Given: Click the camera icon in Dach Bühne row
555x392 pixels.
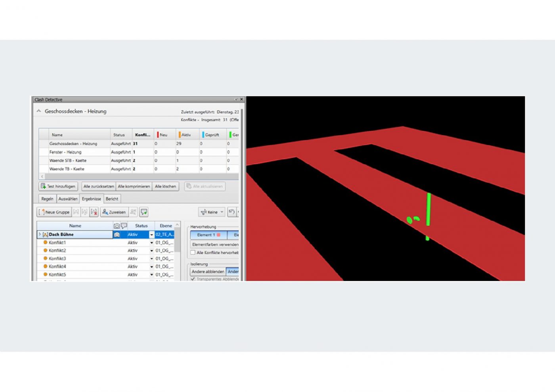Looking at the screenshot, I should click(x=117, y=235).
